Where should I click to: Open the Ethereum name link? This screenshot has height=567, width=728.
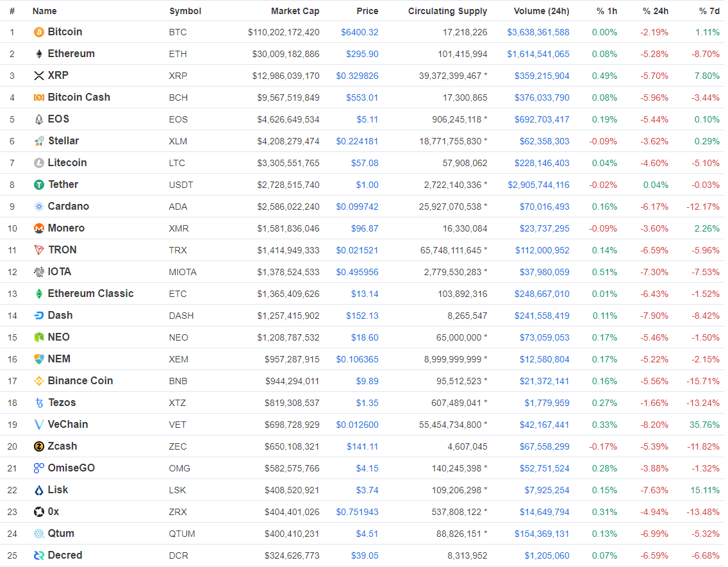point(71,54)
